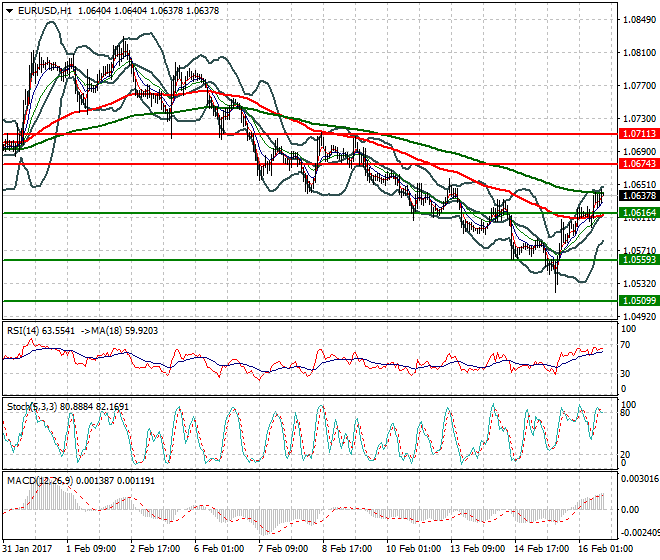
Task: Click the 10 Feb 01:00 time label
Action: pos(413,549)
